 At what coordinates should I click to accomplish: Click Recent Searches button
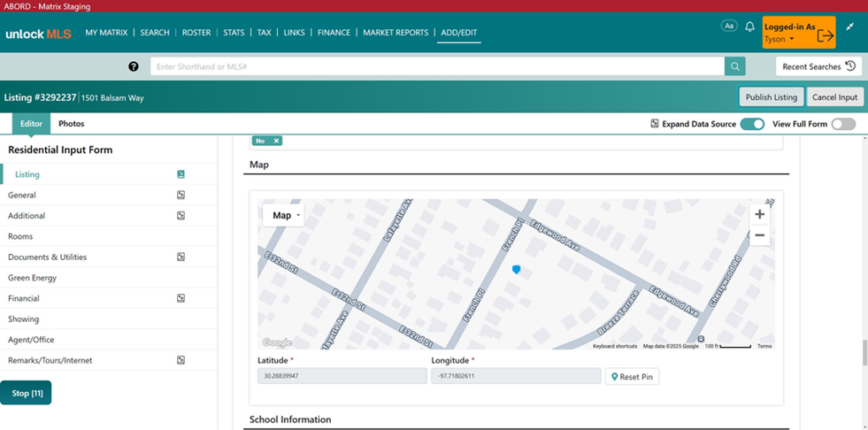[x=818, y=66]
